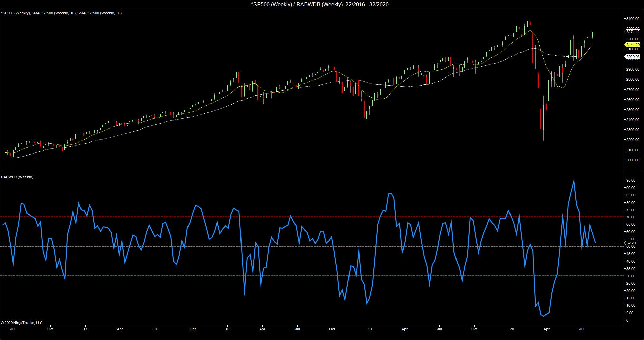Click the NinjaTrader, LLC copyright text

coord(22,323)
